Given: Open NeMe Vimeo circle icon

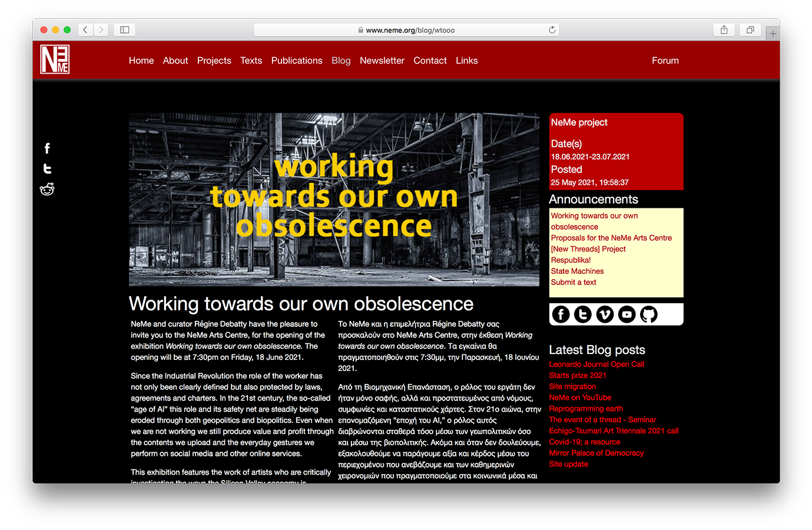Looking at the screenshot, I should pyautogui.click(x=605, y=314).
